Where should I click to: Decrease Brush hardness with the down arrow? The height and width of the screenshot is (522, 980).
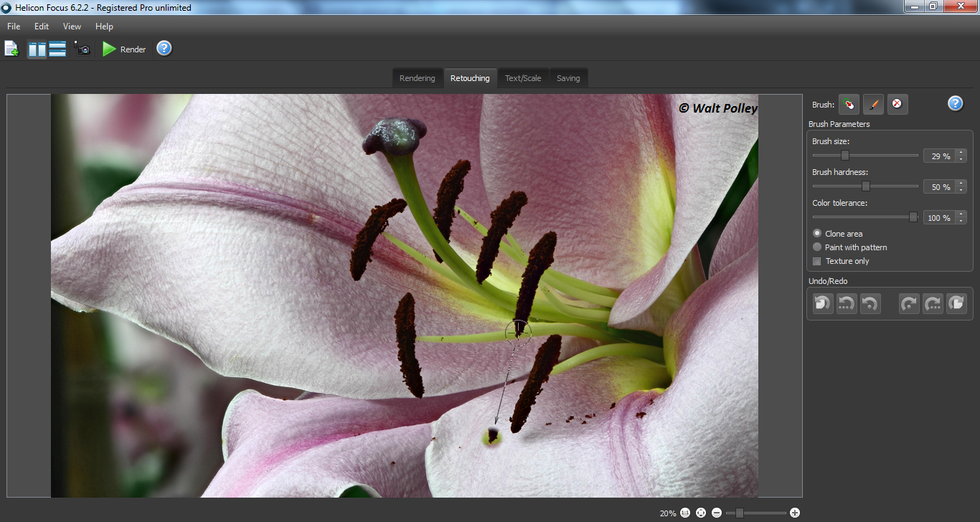[x=961, y=190]
